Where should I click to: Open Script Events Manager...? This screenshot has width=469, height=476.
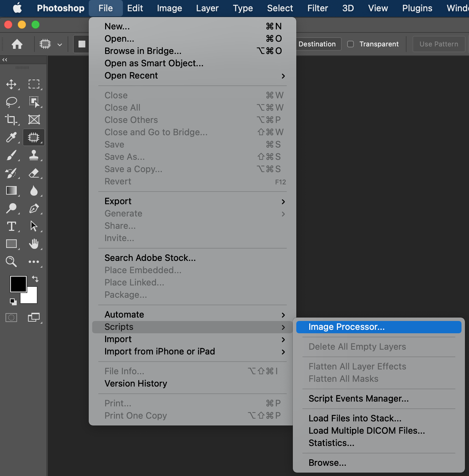coord(379,398)
